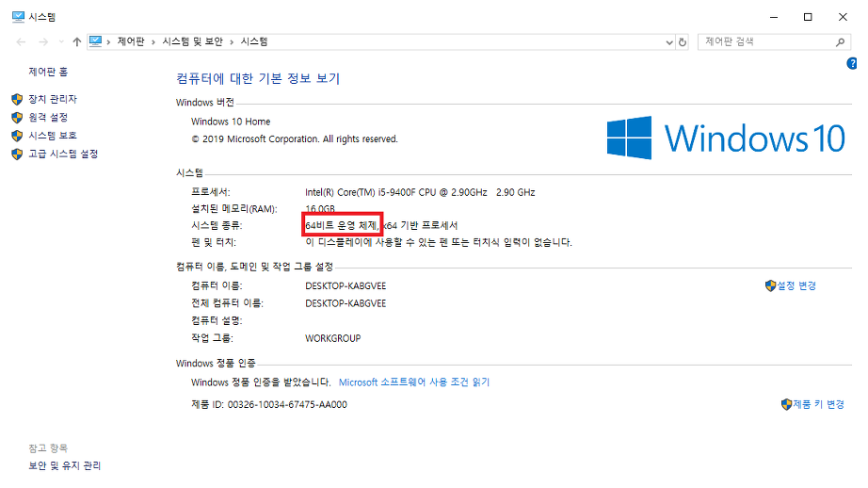This screenshot has height=488, width=868.
Task: Click the shield icon next to 제품 키 변경
Action: [x=786, y=405]
